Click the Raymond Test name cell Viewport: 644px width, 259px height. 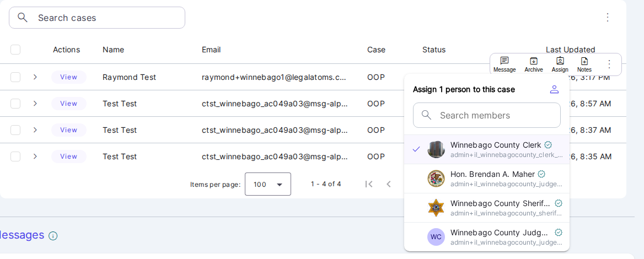(x=130, y=77)
